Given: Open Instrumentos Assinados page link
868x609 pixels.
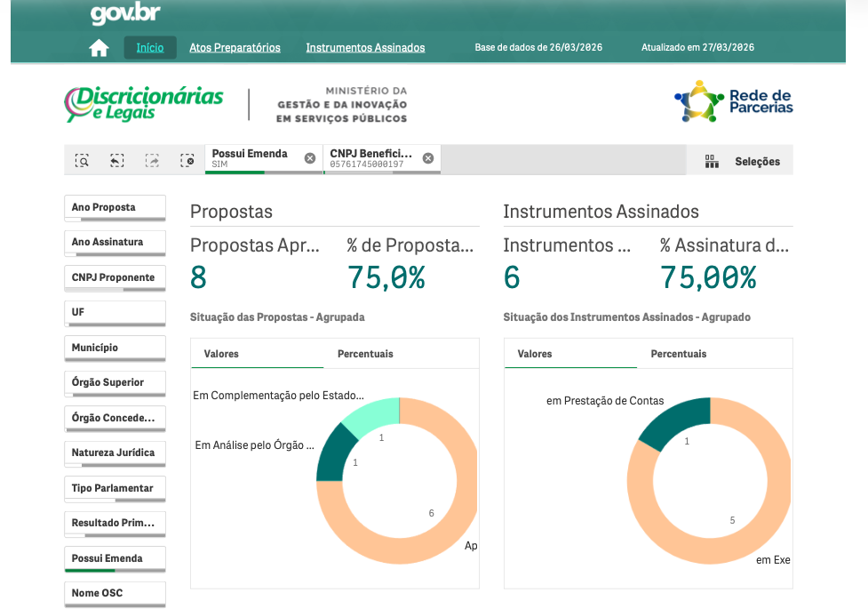Looking at the screenshot, I should click(365, 48).
